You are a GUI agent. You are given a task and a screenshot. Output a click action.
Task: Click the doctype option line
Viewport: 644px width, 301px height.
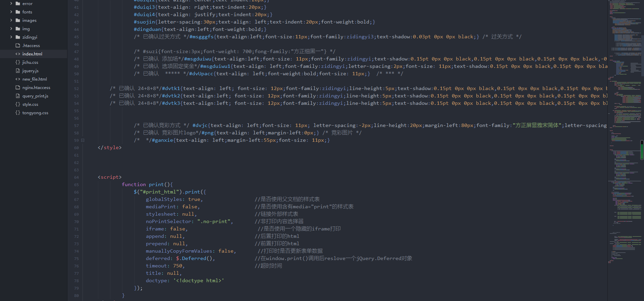[x=185, y=281]
